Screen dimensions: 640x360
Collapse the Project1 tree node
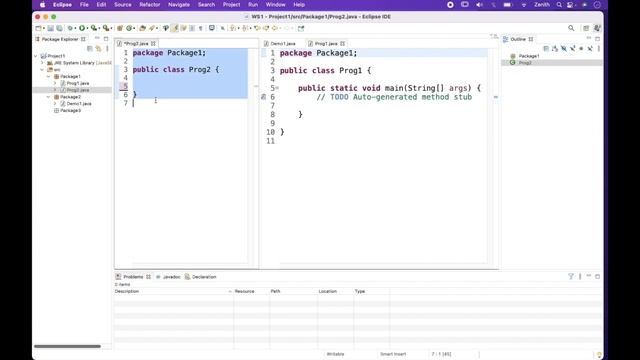pyautogui.click(x=36, y=56)
